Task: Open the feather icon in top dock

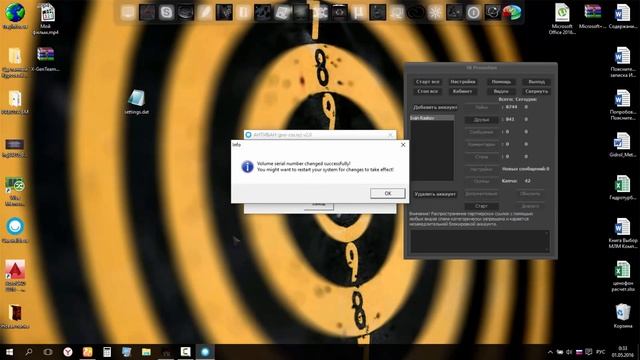Action: [x=204, y=13]
